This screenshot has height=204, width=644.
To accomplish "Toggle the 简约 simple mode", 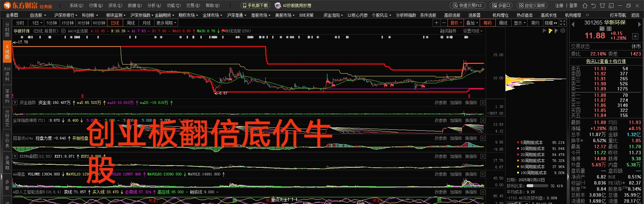I will pyautogui.click(x=535, y=23).
